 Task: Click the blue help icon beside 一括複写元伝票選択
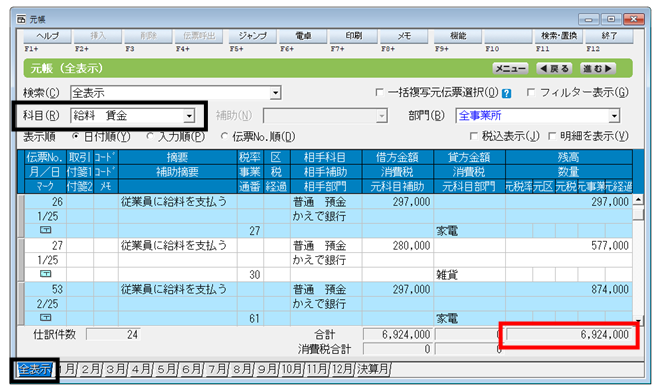point(507,93)
